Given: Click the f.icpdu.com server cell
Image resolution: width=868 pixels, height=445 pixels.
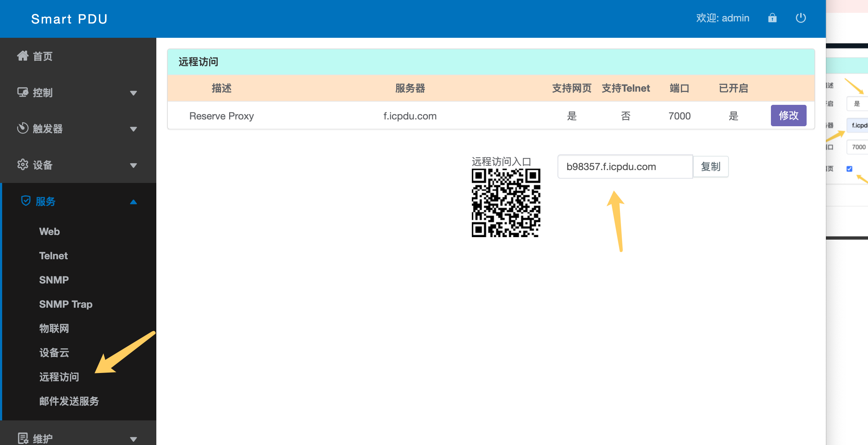Looking at the screenshot, I should point(410,116).
